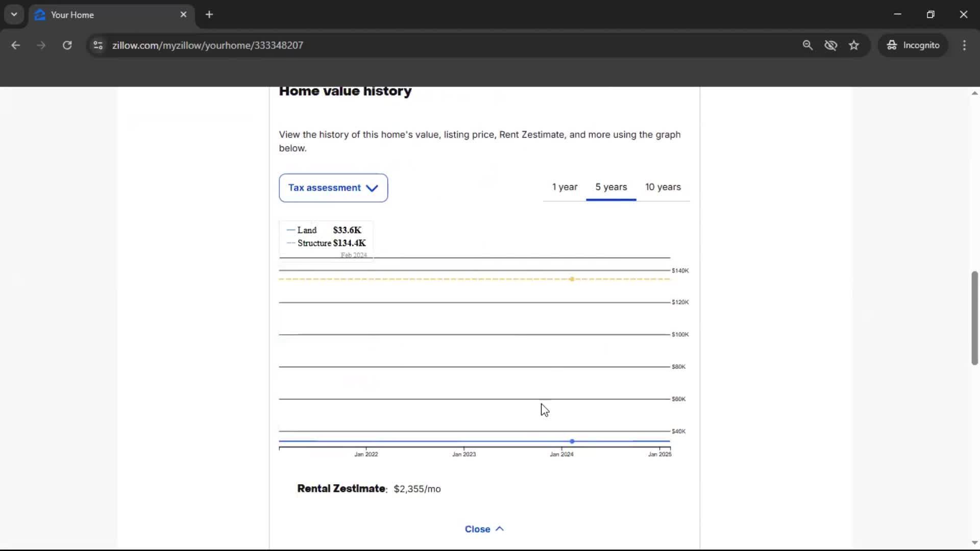
Task: Navigate back using the back arrow
Action: (x=15, y=45)
